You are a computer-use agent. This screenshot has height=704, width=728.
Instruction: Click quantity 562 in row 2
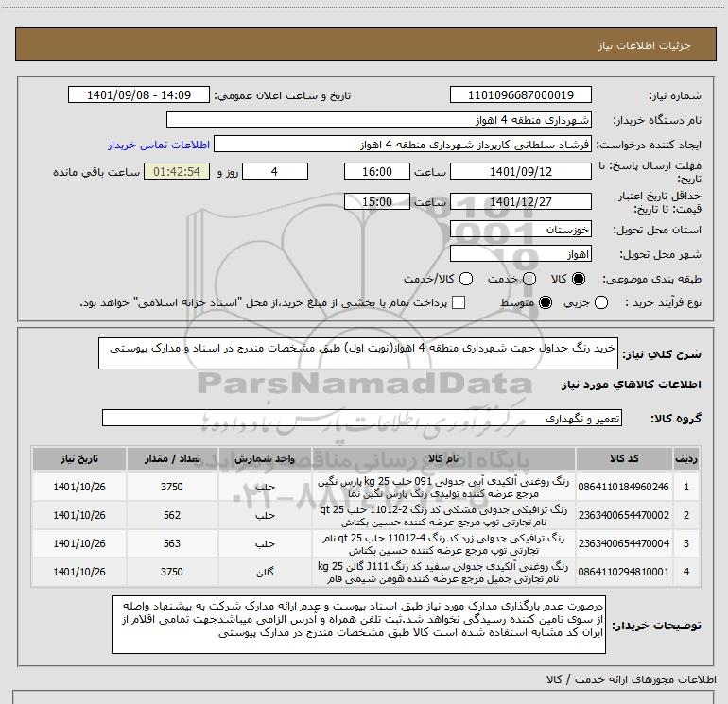172,515
